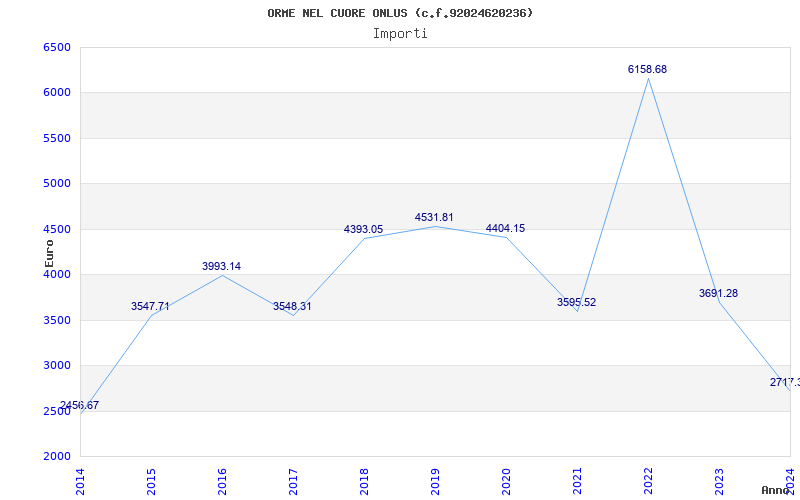Click the data label 3547.71
The image size is (800, 500).
coord(150,306)
